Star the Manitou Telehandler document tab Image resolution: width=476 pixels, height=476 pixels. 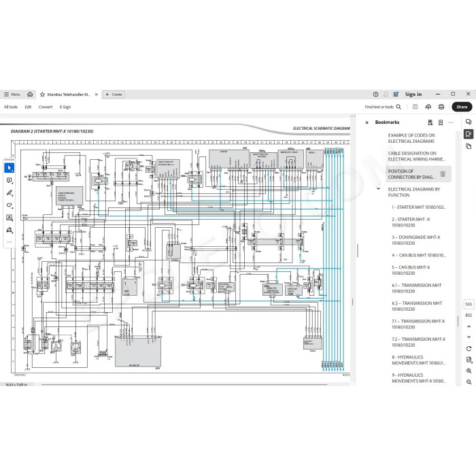(x=42, y=95)
